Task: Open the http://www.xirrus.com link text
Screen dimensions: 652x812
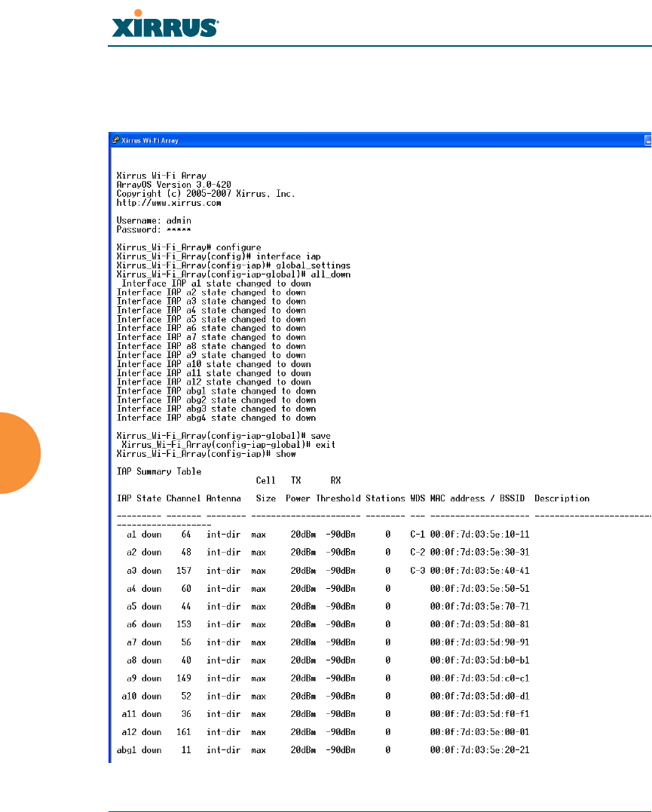Action: [x=169, y=203]
